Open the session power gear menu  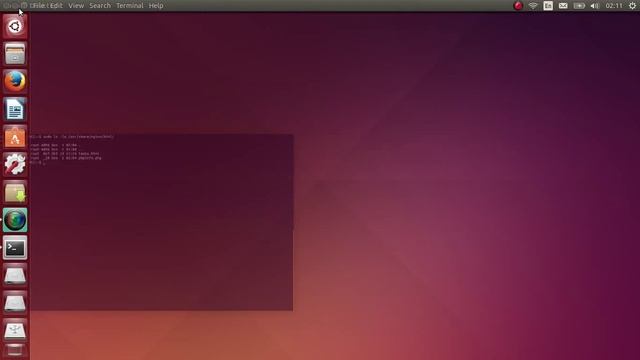pos(632,6)
